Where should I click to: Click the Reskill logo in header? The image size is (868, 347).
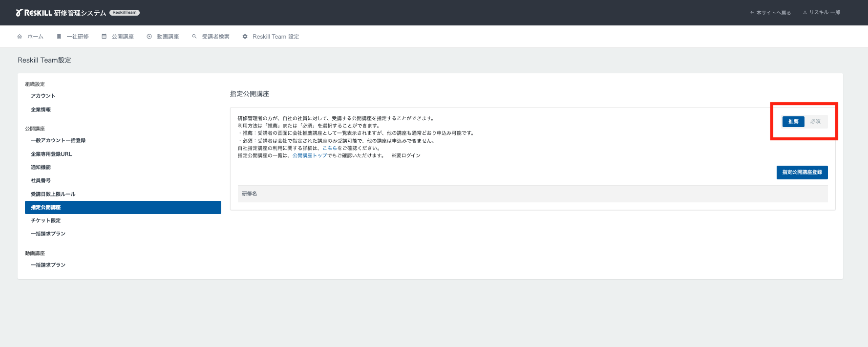[34, 13]
